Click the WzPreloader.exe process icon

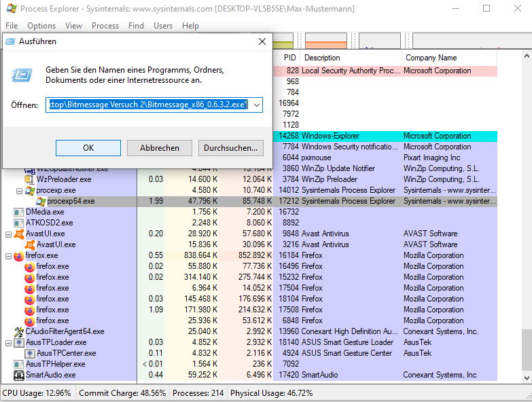coord(29,179)
